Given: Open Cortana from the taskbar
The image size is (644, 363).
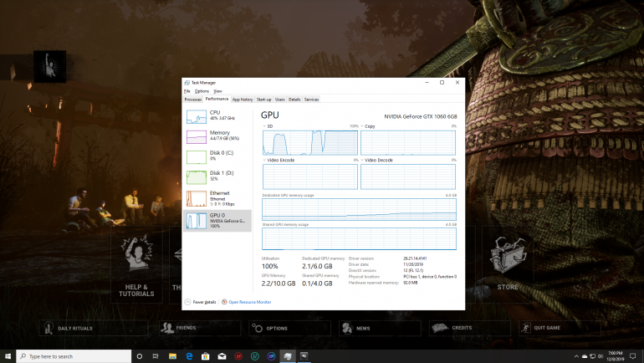Looking at the screenshot, I should click(139, 356).
